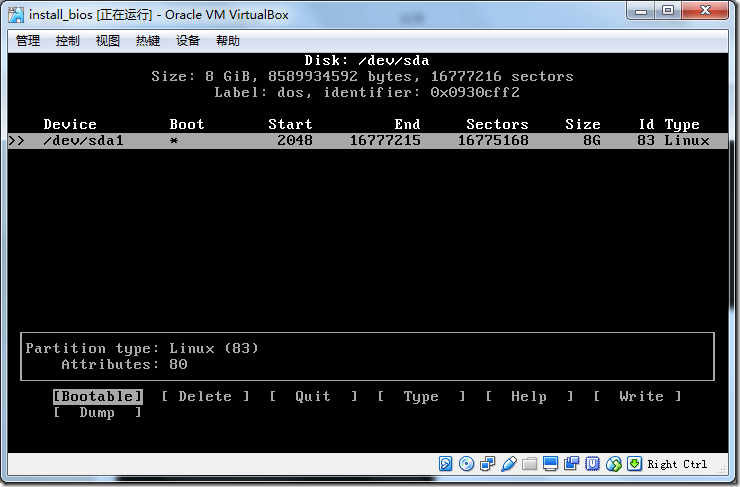Open the network adapters status icon
This screenshot has height=487, width=740.
click(487, 464)
